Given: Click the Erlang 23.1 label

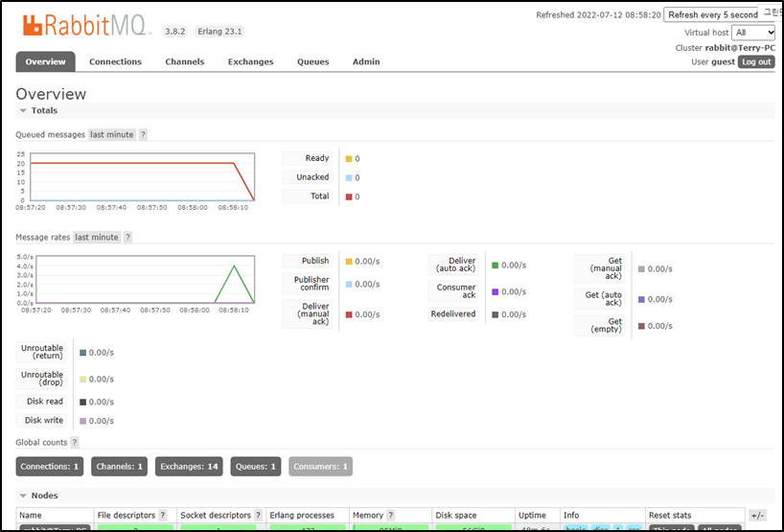Looking at the screenshot, I should tap(219, 32).
